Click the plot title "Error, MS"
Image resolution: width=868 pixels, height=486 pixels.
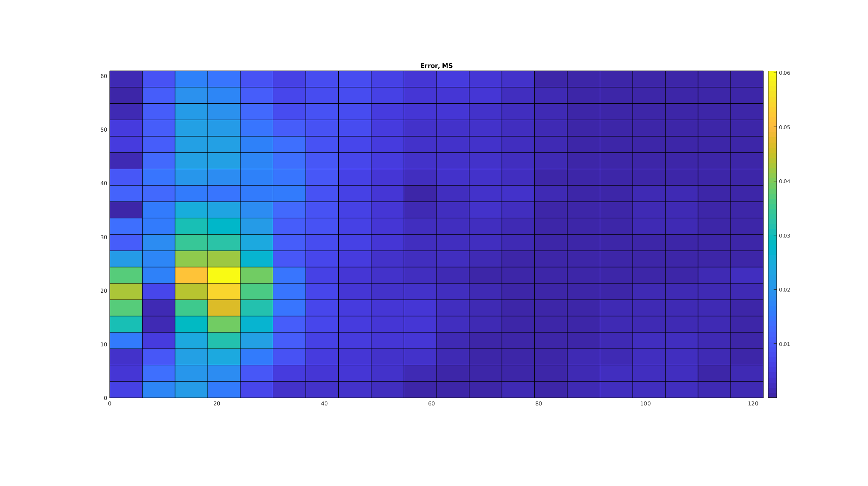tap(436, 66)
